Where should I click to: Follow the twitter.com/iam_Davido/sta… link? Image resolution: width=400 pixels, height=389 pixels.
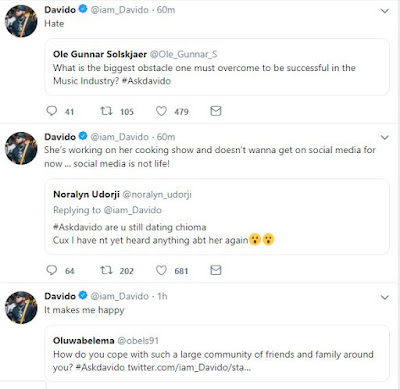tap(189, 368)
